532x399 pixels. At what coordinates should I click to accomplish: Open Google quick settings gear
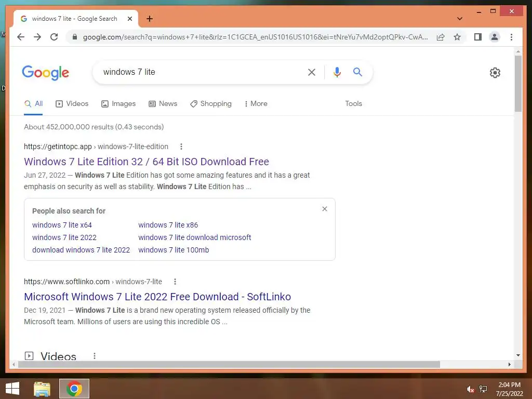pyautogui.click(x=495, y=72)
